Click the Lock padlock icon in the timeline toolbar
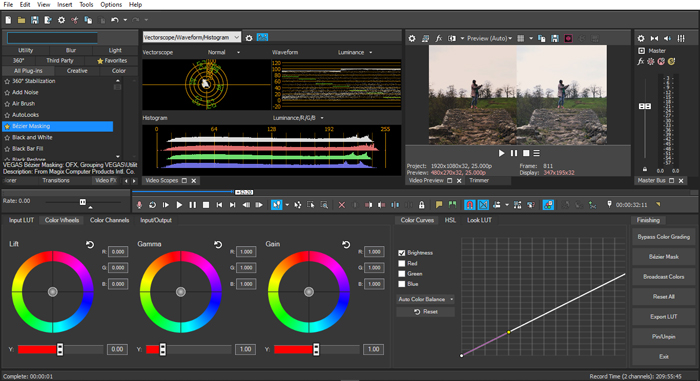Image resolution: width=700 pixels, height=381 pixels. click(x=421, y=205)
